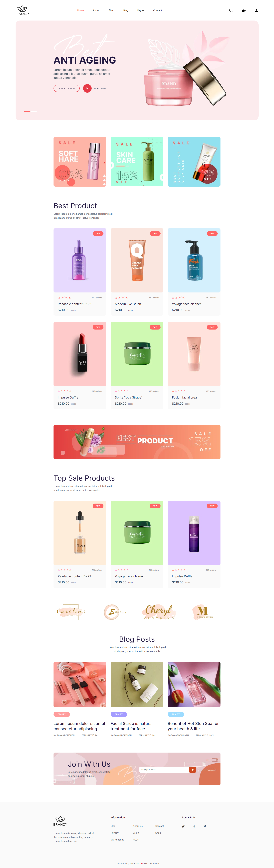The width and height of the screenshot is (274, 868).
Task: Click the Brancy logo in header
Action: 22,10
